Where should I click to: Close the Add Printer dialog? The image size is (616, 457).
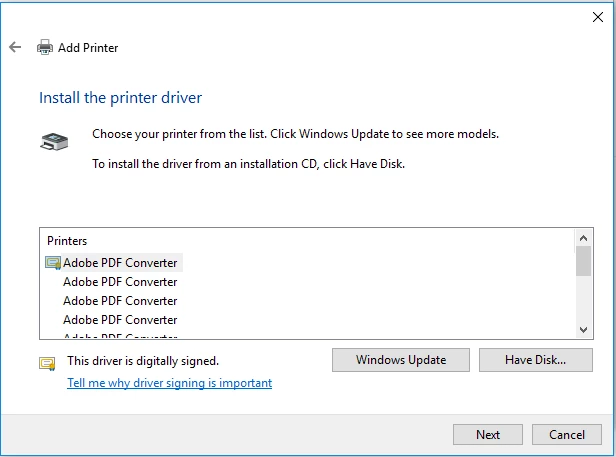point(598,17)
